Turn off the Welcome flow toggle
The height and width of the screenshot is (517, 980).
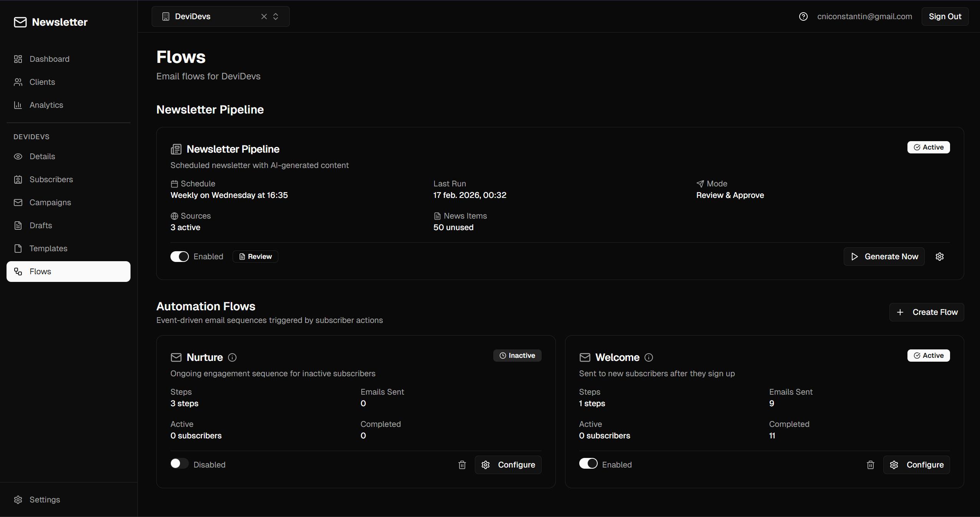(x=588, y=464)
